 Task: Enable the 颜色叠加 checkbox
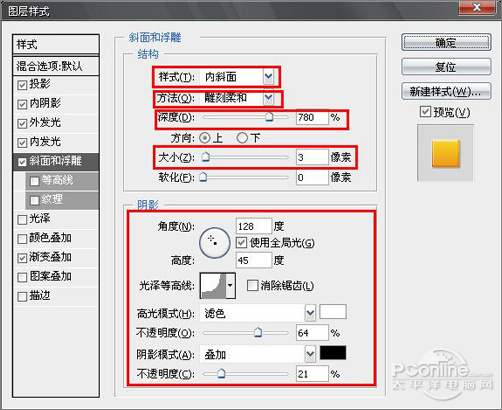pos(22,239)
